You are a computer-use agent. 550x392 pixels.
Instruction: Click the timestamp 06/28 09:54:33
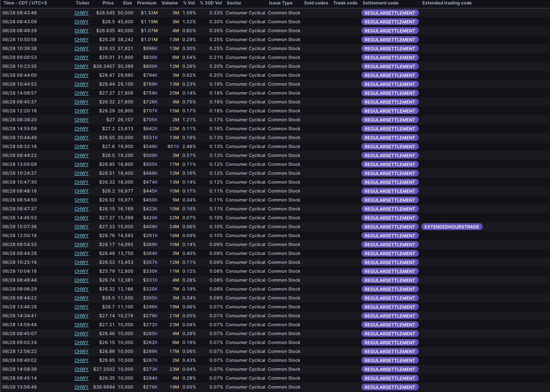(20, 245)
